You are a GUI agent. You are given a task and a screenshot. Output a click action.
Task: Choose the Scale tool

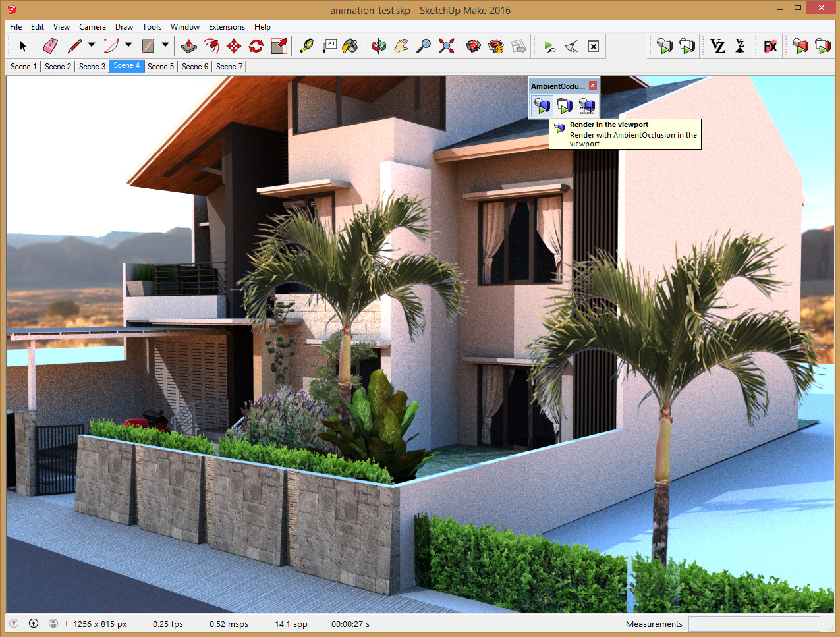pos(279,46)
